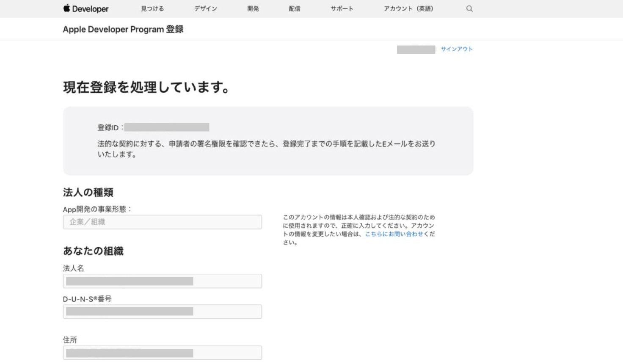
Task: Follow the こちらにお問い合わせ link
Action: [x=394, y=234]
